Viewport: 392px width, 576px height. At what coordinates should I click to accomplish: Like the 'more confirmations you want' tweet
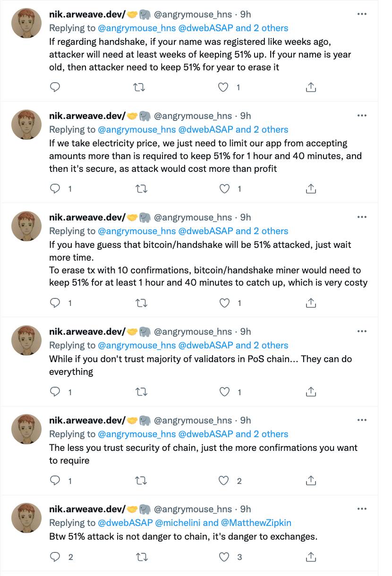[x=224, y=481]
